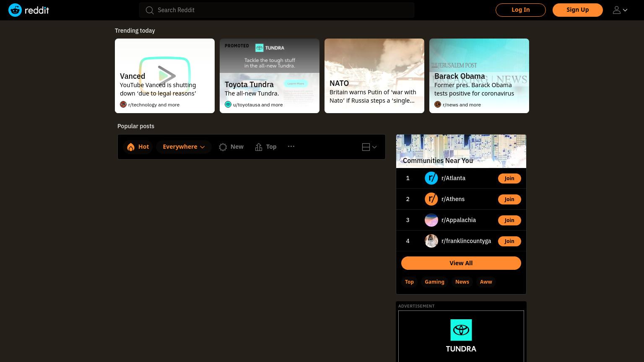Click the Learn More button on Tundra card
This screenshot has height=362, width=644.
(x=296, y=84)
